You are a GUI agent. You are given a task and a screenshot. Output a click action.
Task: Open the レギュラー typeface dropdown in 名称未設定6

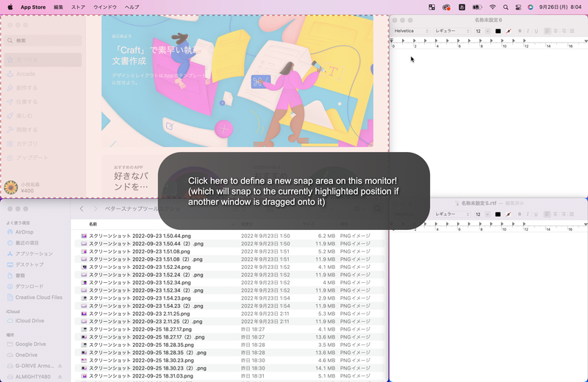tap(452, 31)
